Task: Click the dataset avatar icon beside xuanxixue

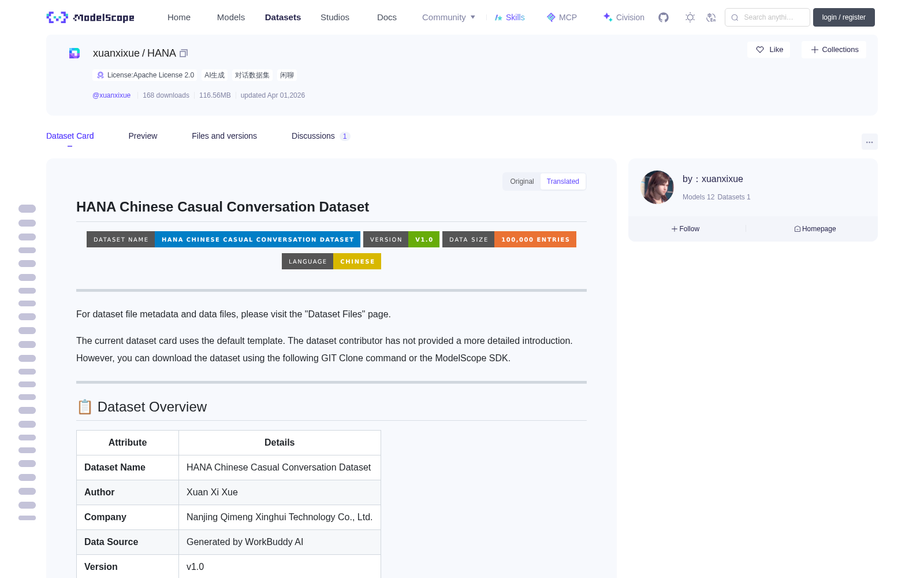Action: point(74,53)
